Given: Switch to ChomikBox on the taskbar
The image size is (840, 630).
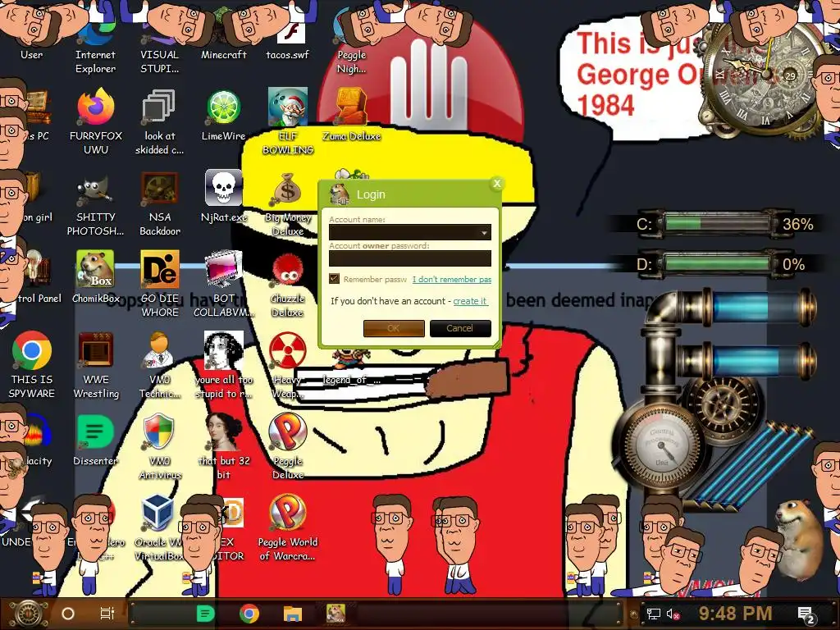Looking at the screenshot, I should 336,614.
